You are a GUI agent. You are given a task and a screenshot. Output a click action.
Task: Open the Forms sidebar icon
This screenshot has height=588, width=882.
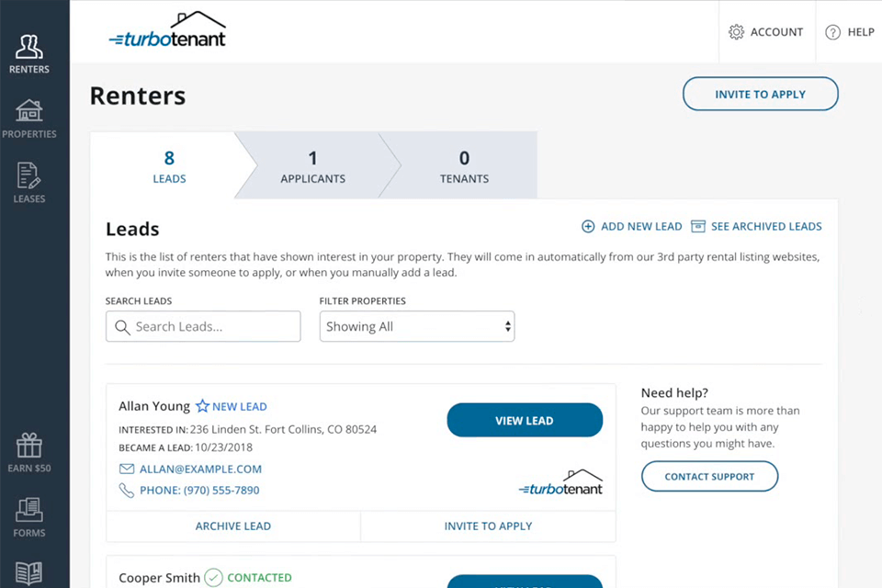pos(29,511)
